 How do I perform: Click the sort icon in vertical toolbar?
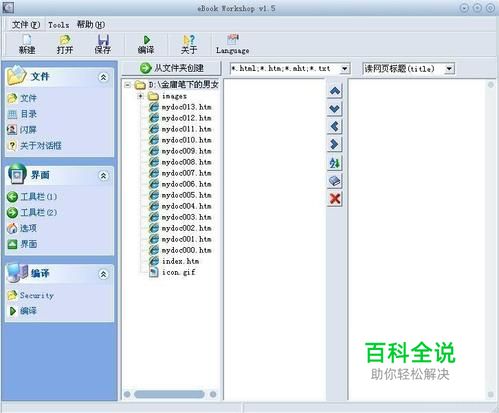tap(335, 163)
